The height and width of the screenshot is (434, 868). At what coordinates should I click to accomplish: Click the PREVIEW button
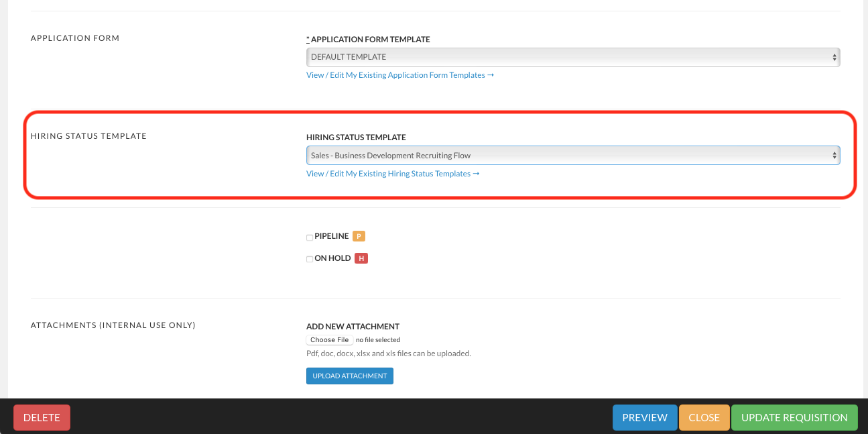click(x=645, y=417)
